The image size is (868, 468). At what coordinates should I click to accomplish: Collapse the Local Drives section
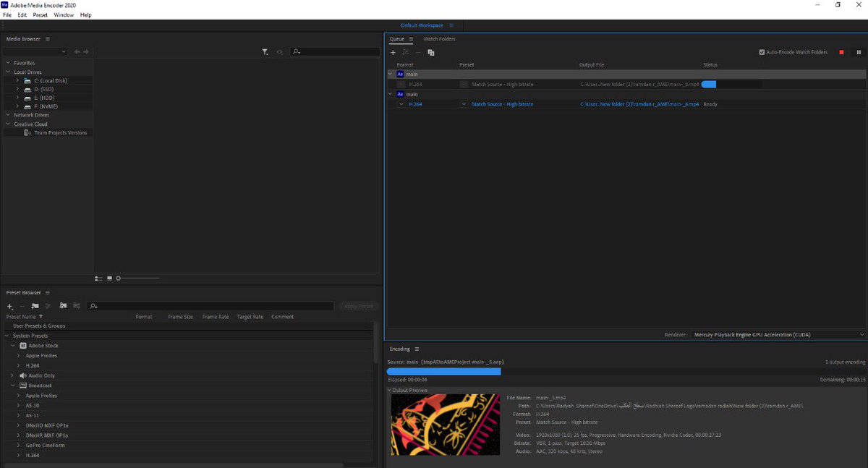pyautogui.click(x=7, y=72)
